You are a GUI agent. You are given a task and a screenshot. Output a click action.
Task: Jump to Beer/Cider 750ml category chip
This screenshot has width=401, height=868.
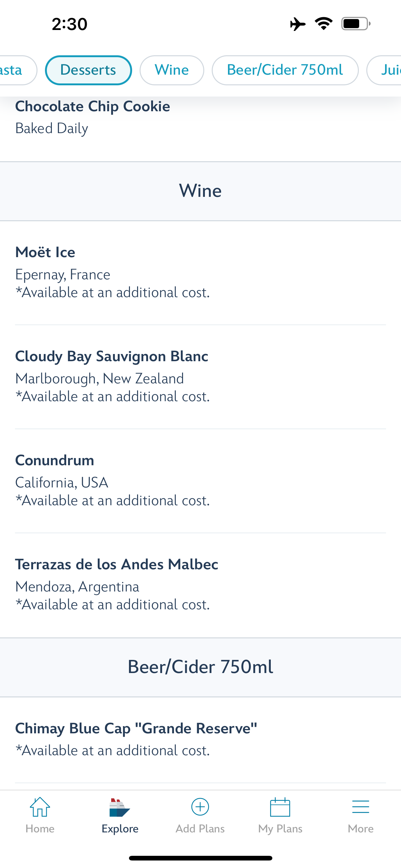click(x=285, y=70)
